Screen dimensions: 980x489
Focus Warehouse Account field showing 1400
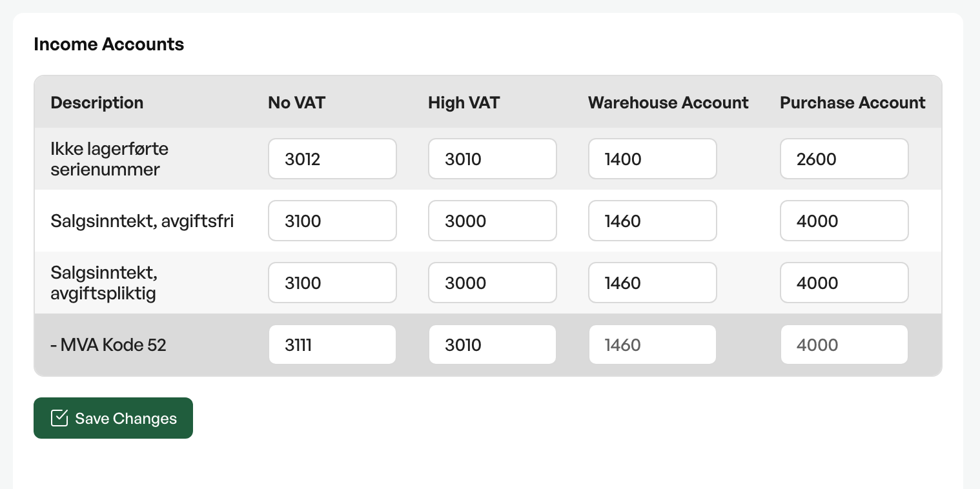click(653, 159)
